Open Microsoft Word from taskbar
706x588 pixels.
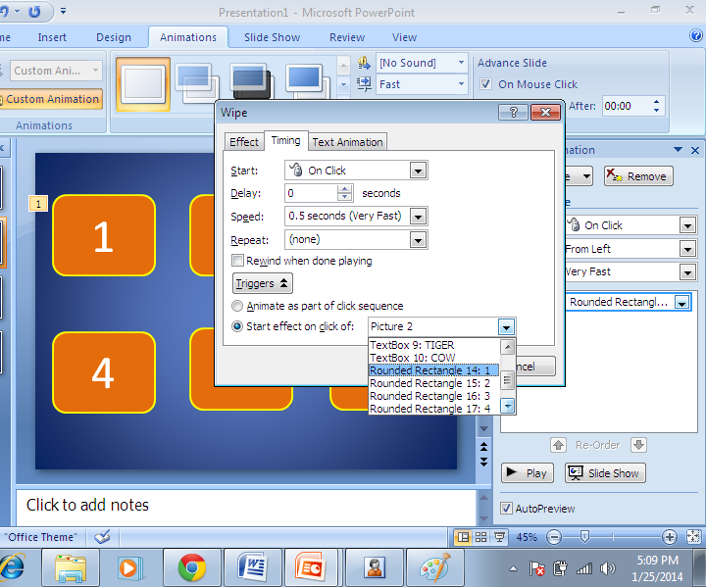[253, 567]
